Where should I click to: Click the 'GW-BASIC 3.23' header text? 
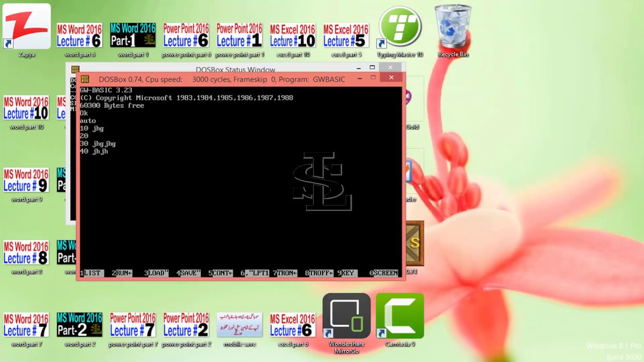tap(106, 90)
